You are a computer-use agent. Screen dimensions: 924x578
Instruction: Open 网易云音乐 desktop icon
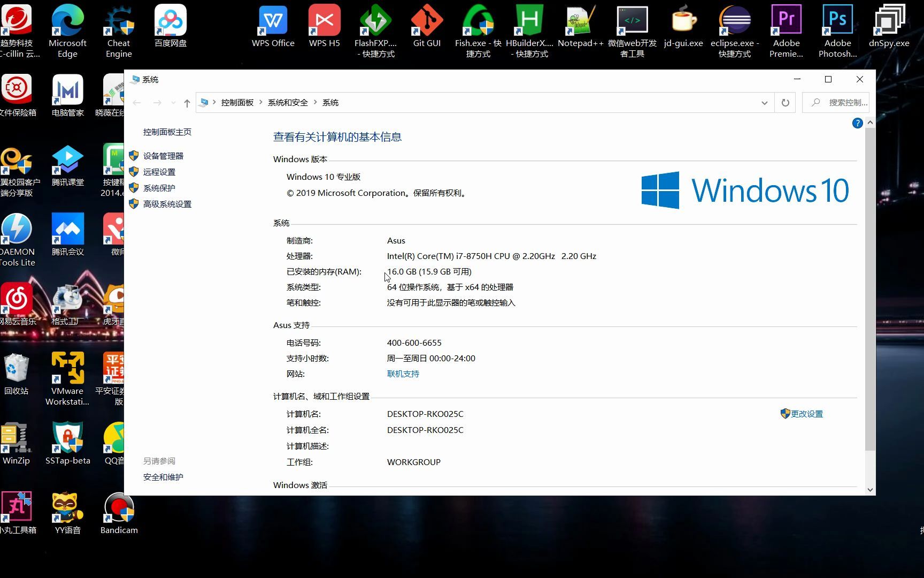17,304
